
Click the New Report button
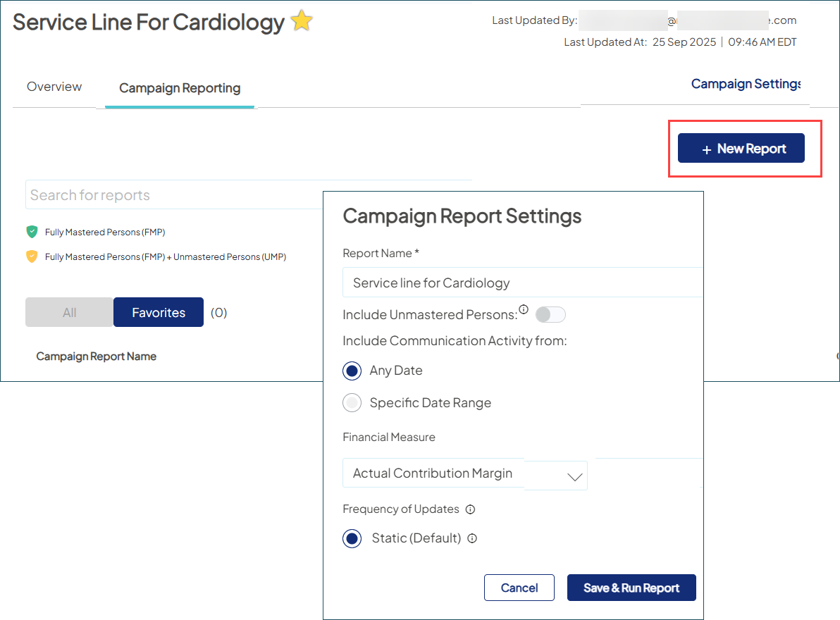pyautogui.click(x=741, y=148)
